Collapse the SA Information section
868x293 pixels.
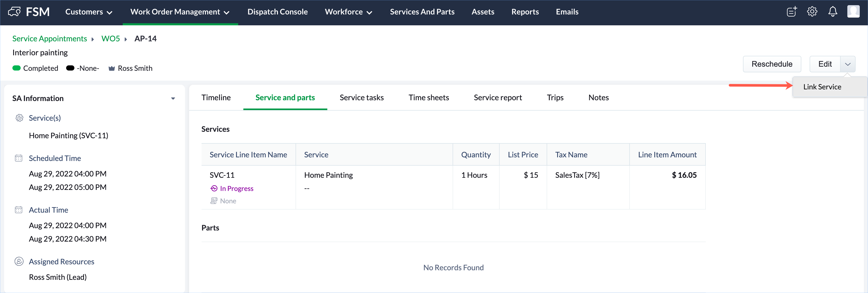[x=173, y=98]
